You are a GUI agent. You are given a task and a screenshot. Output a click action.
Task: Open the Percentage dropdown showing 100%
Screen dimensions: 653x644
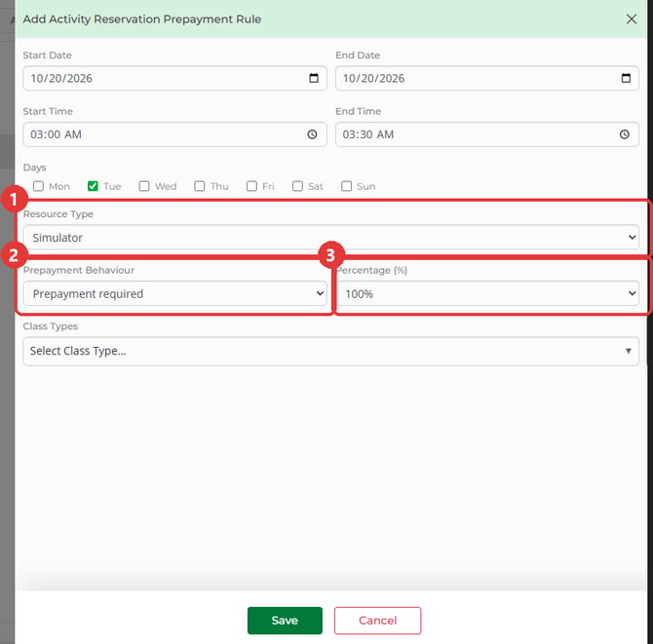click(487, 293)
